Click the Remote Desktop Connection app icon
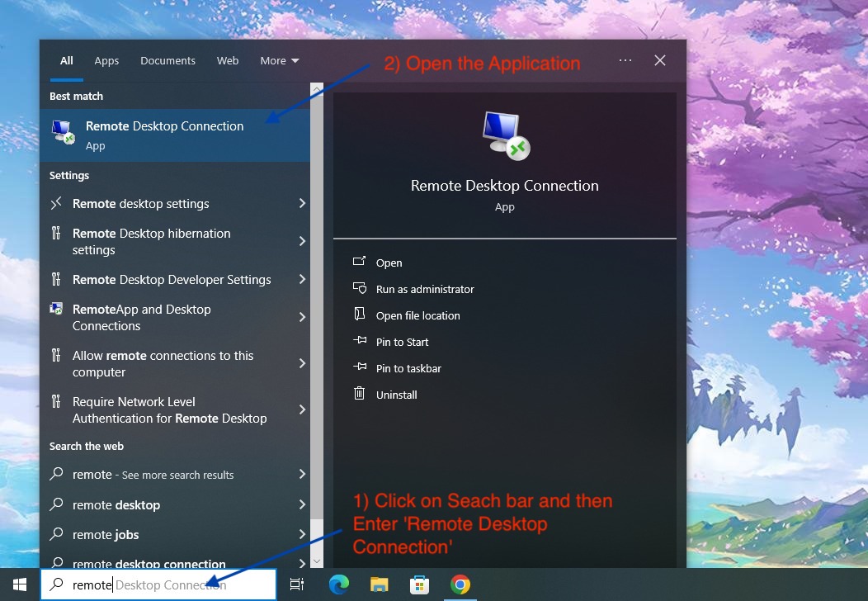Viewport: 868px width, 601px height. pyautogui.click(x=64, y=132)
